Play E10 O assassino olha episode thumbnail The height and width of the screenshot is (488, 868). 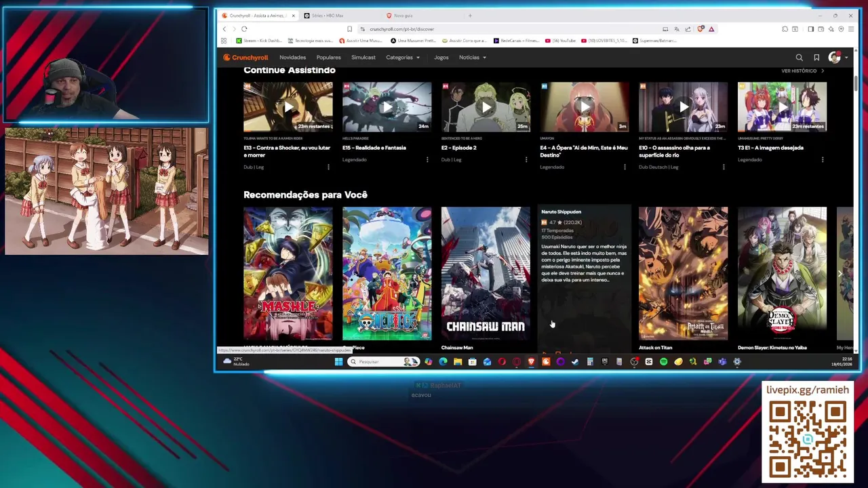[683, 107]
